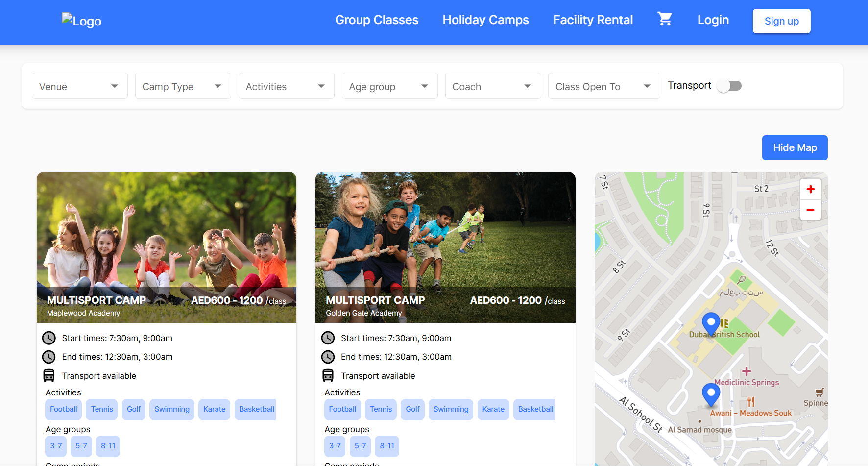This screenshot has height=466, width=868.
Task: Click the site Logo image
Action: (x=81, y=21)
